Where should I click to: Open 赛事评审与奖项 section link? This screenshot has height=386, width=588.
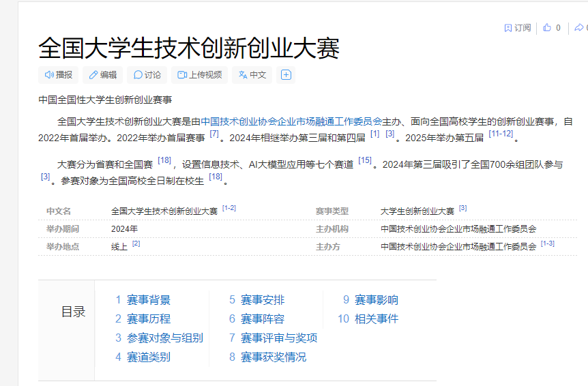click(278, 338)
